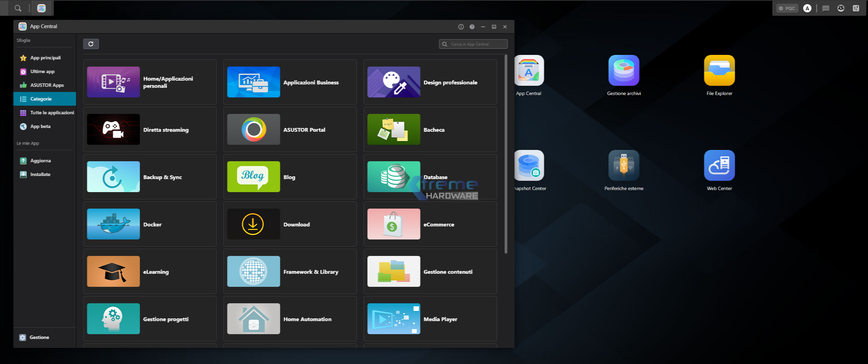The width and height of the screenshot is (868, 364).
Task: Select App principali in the sidebar
Action: (x=45, y=58)
